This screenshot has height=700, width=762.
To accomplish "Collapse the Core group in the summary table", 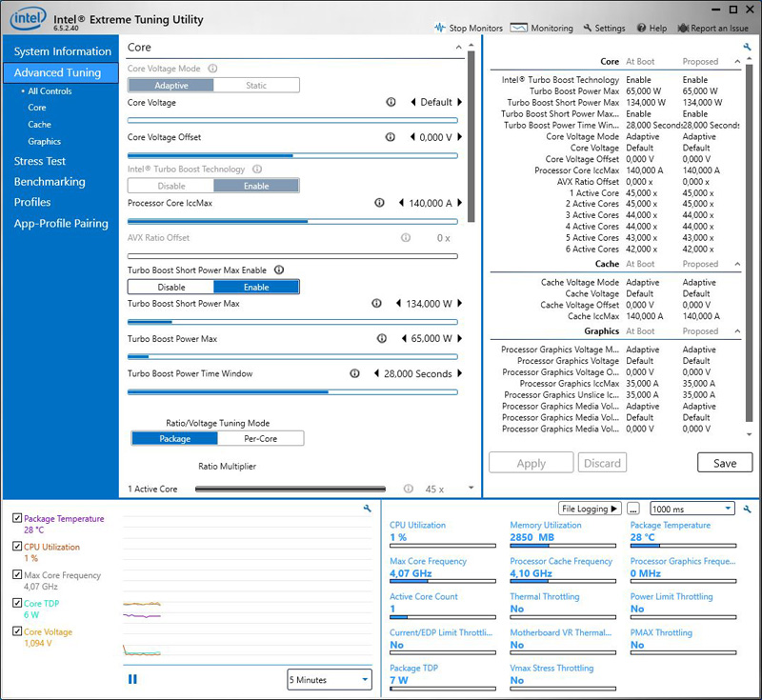I will (737, 61).
